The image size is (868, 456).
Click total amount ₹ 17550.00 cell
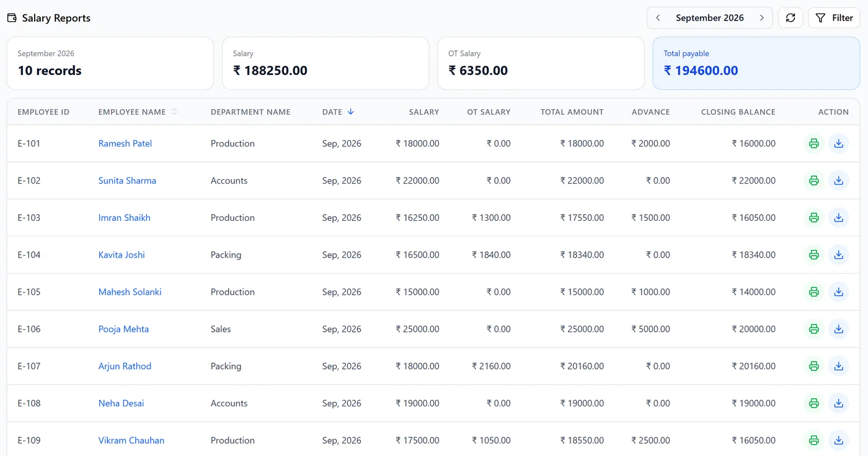(x=582, y=218)
